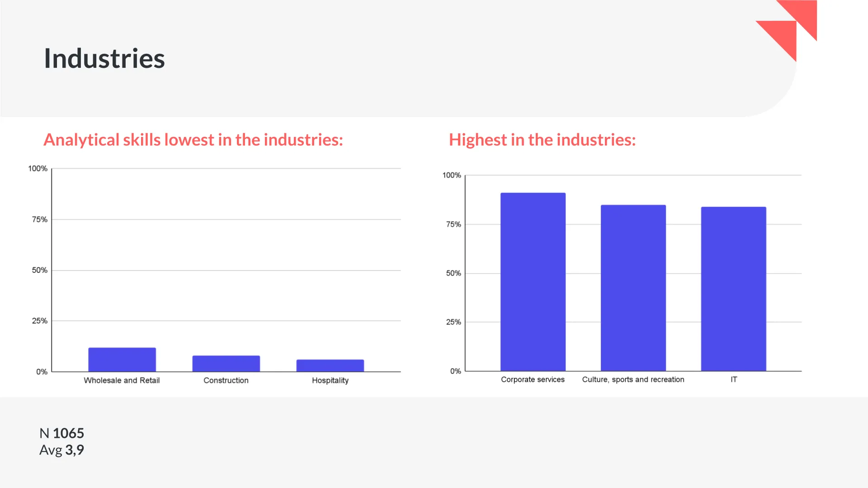Click the 50% tick label on the lowest-industries chart
868x488 pixels.
(39, 270)
